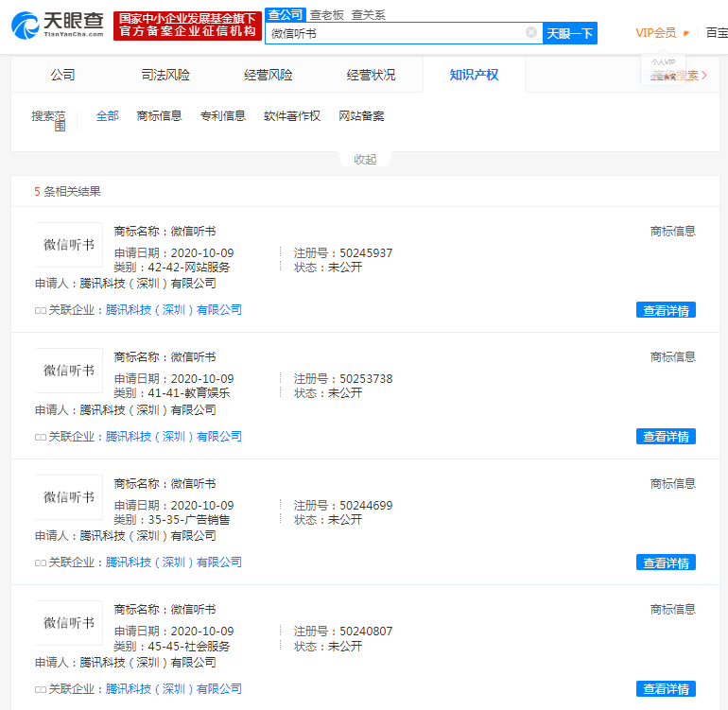The image size is (728, 710).
Task: Filter search scope by 网站备案
Action: [x=361, y=116]
